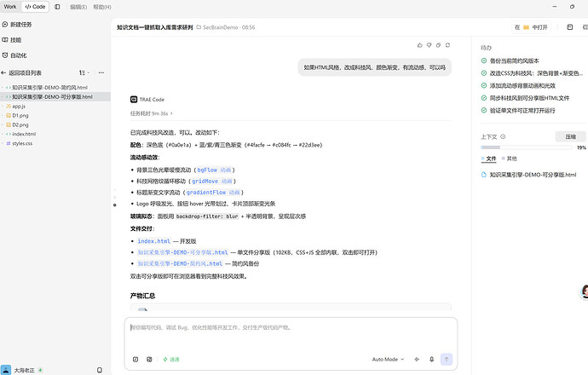
Task: Regenerate the response with the refresh icon
Action: point(447,45)
